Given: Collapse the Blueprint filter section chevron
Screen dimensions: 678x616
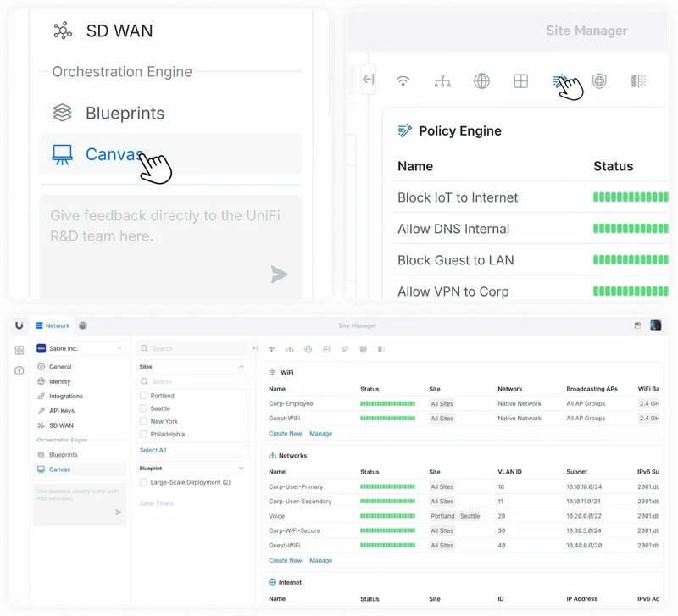Looking at the screenshot, I should click(242, 469).
